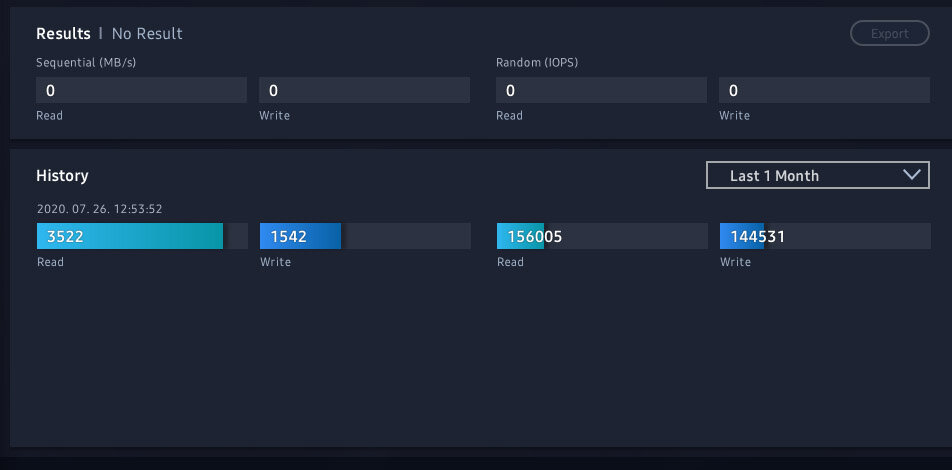Screen dimensions: 952x470
Task: Click the 3522 sequential read history bar
Action: pos(142,236)
